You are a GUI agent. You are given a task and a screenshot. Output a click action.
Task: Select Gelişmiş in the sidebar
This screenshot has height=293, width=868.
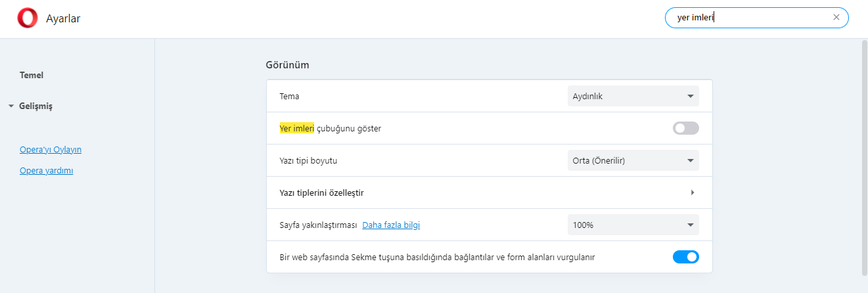35,106
